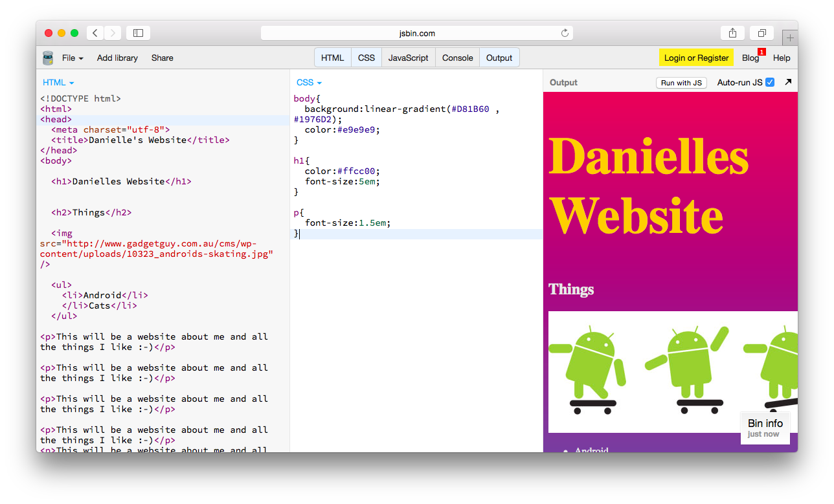This screenshot has width=834, height=504.
Task: Go forward with Safari forward arrow
Action: pyautogui.click(x=113, y=33)
